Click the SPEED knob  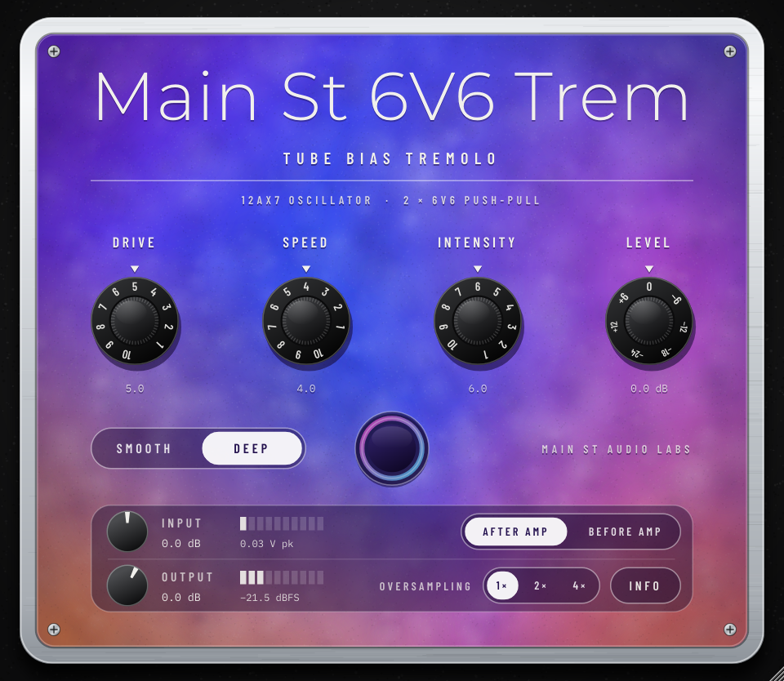coord(306,321)
